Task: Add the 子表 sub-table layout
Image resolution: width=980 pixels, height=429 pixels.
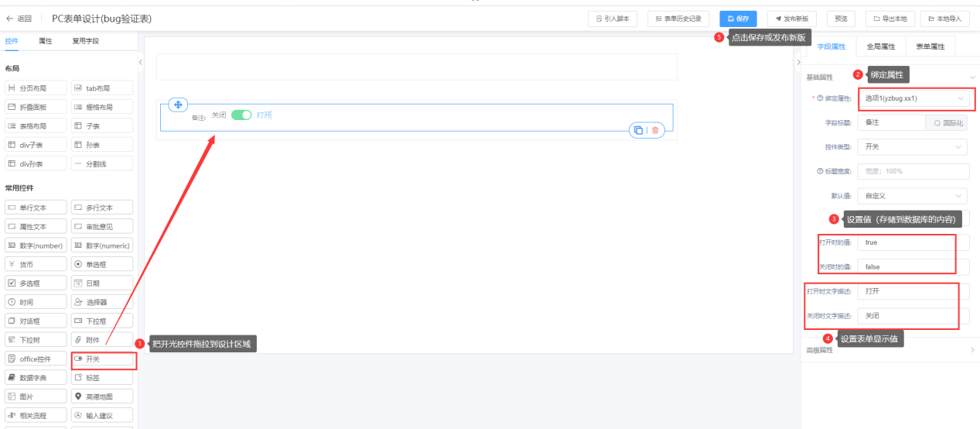Action: 102,125
